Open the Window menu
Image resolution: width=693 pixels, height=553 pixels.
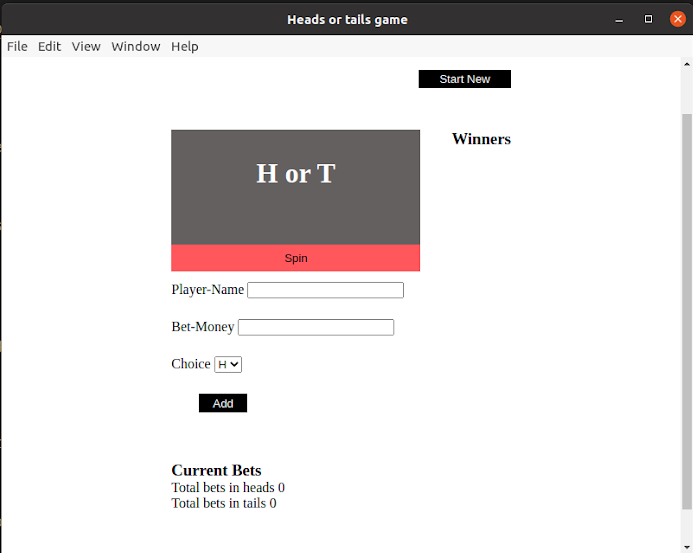pos(136,46)
